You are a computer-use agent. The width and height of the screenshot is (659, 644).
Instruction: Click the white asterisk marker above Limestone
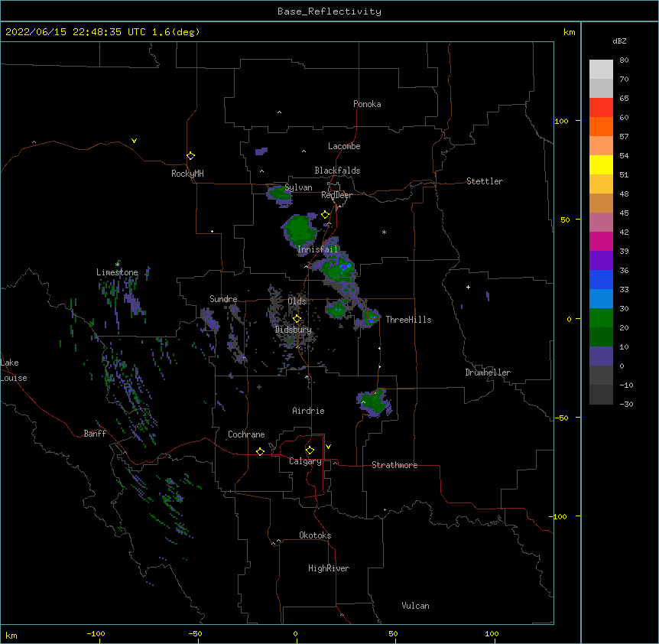coord(117,264)
